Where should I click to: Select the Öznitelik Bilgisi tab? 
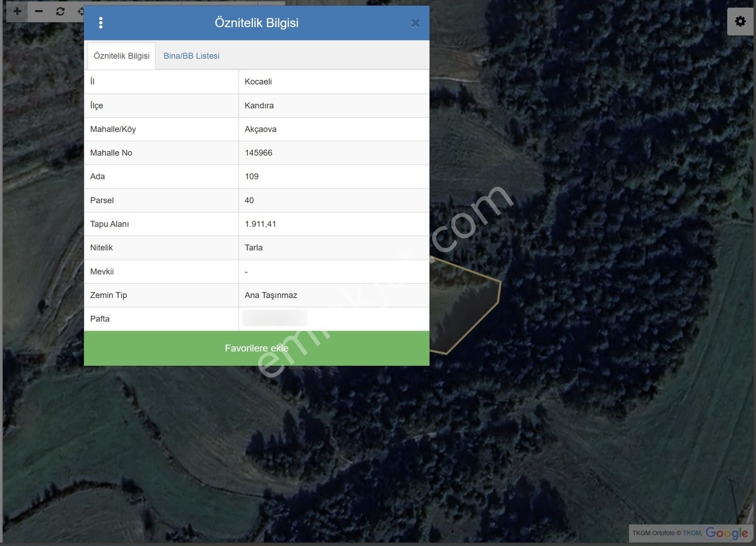(x=121, y=56)
